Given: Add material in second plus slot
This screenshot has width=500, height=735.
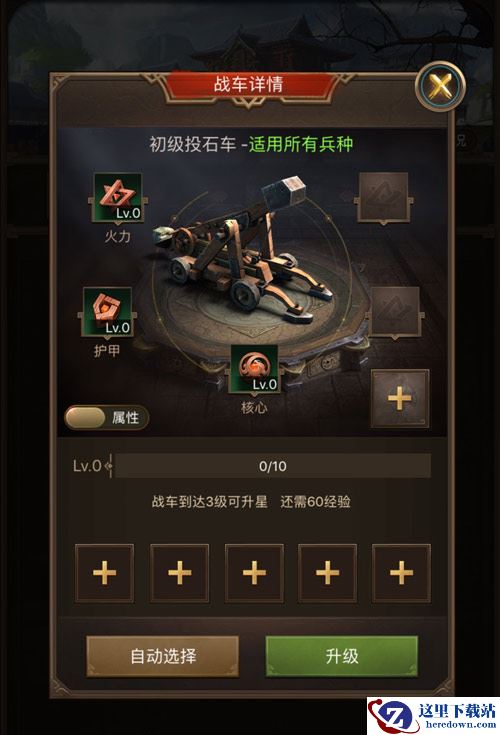Looking at the screenshot, I should point(179,573).
